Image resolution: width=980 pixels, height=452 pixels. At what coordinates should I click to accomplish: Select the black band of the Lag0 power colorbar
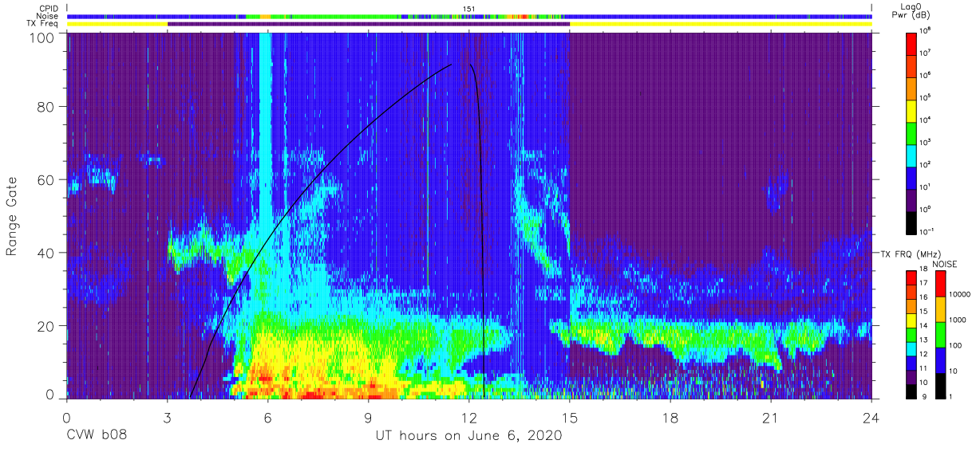coord(911,222)
